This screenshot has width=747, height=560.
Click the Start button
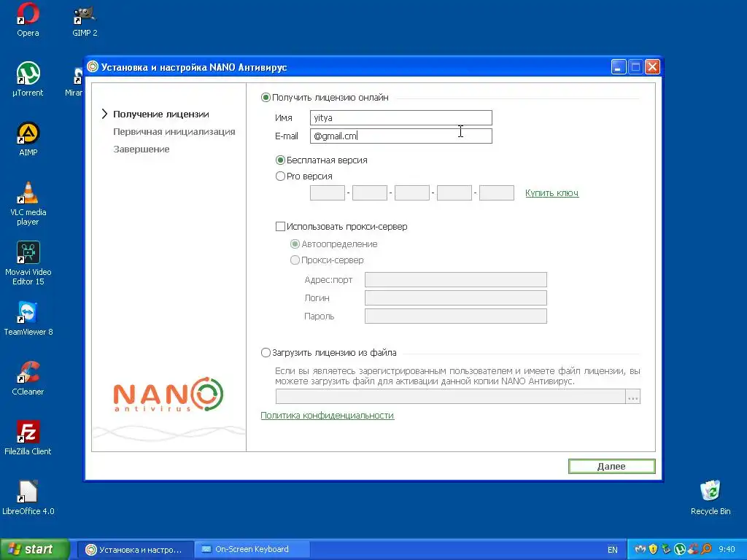tap(34, 550)
